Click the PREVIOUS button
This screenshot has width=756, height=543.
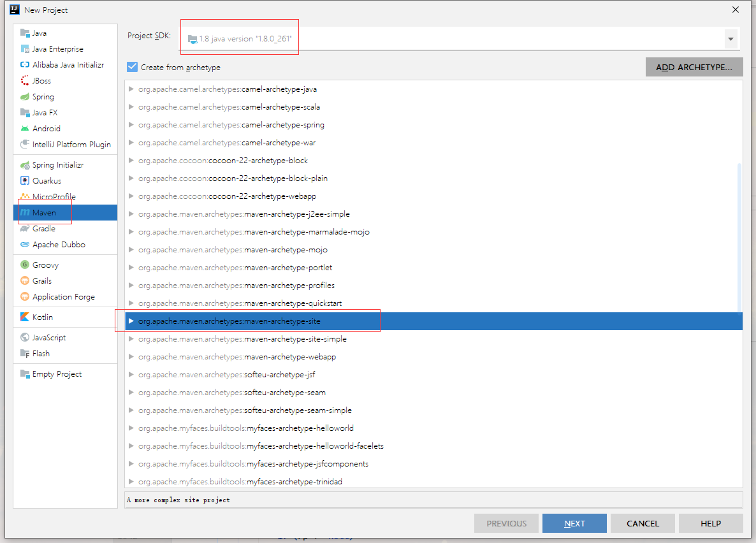(506, 523)
